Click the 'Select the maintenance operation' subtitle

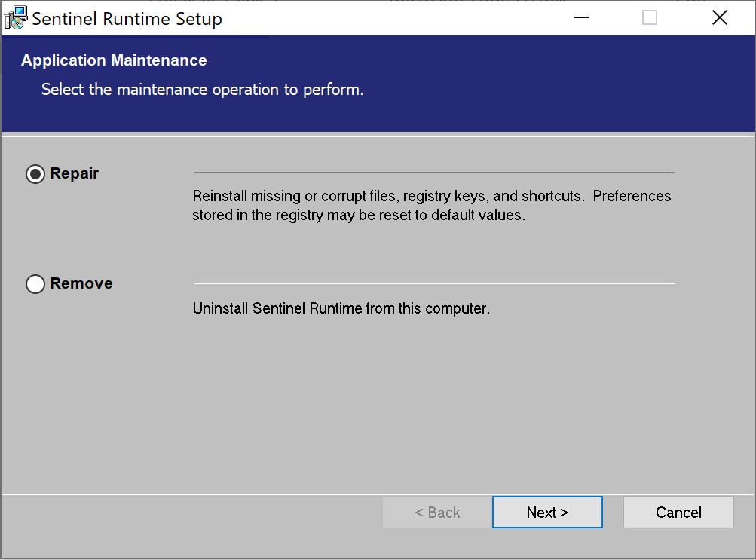pos(202,90)
